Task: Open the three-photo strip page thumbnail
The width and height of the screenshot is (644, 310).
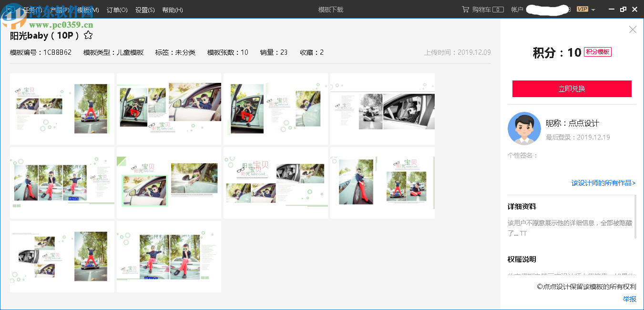Action: [x=62, y=183]
